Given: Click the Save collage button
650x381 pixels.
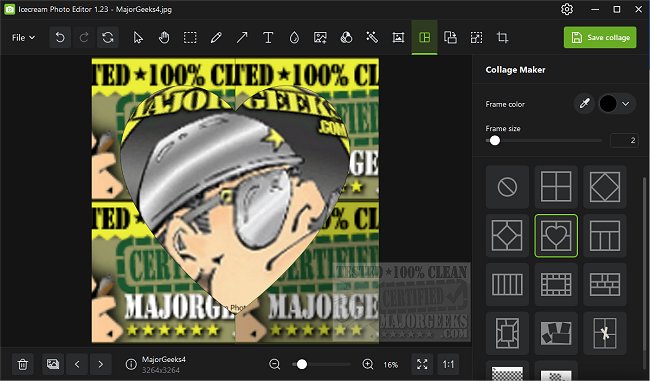Looking at the screenshot, I should click(x=600, y=37).
